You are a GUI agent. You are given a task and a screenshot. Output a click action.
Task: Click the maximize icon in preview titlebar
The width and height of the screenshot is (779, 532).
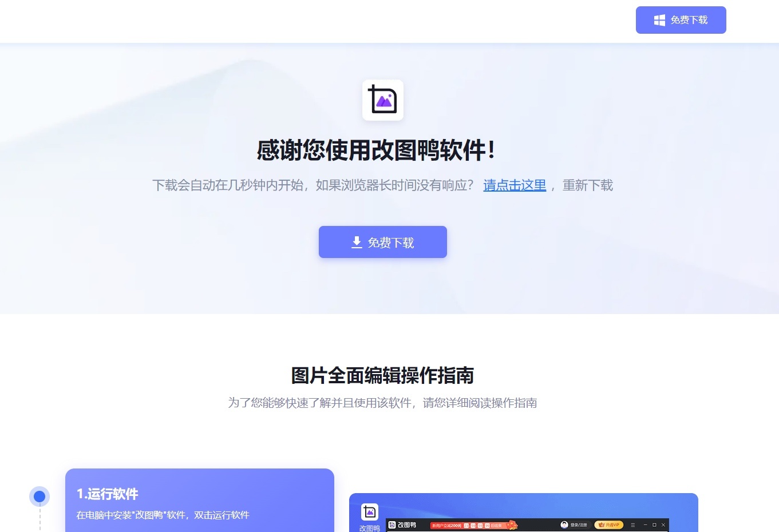[x=654, y=525]
